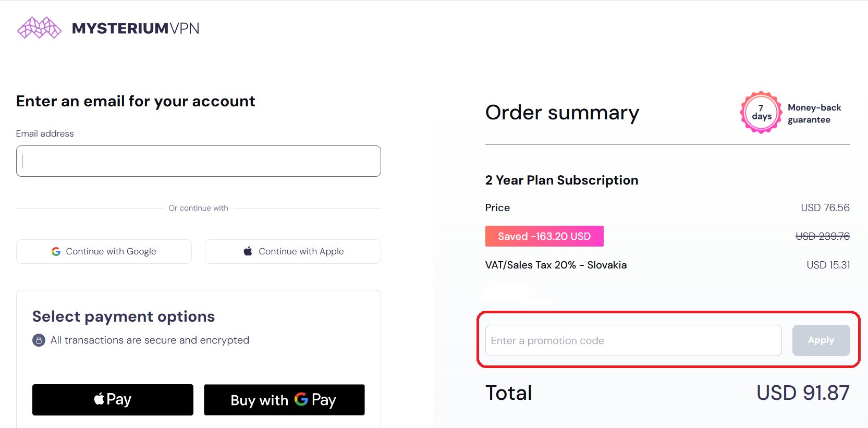Click VAT/Sales Tax 20% Slovakia line
This screenshot has width=868, height=428.
pos(556,265)
